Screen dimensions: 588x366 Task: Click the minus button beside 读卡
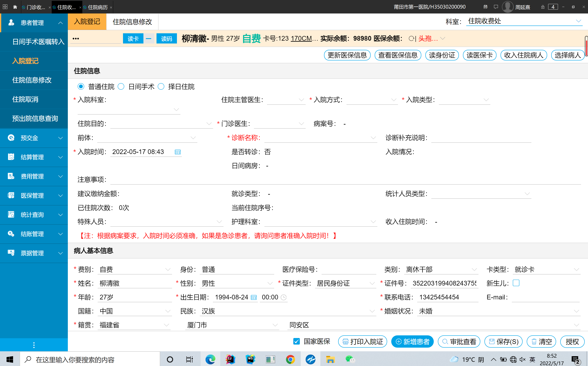click(149, 38)
